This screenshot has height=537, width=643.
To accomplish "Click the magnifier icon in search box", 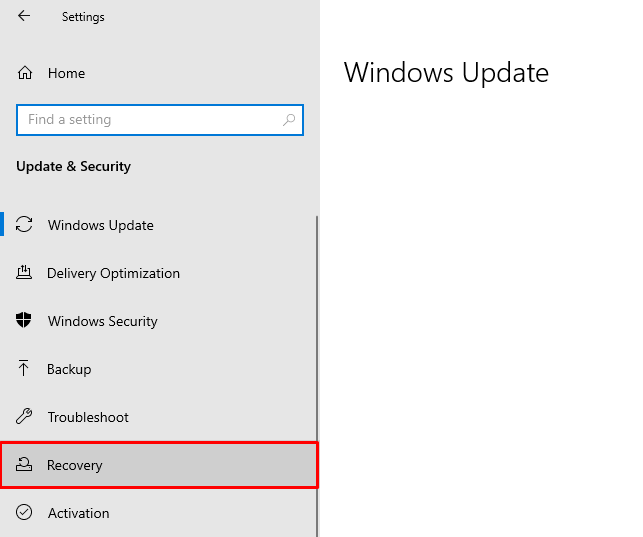I will 290,120.
